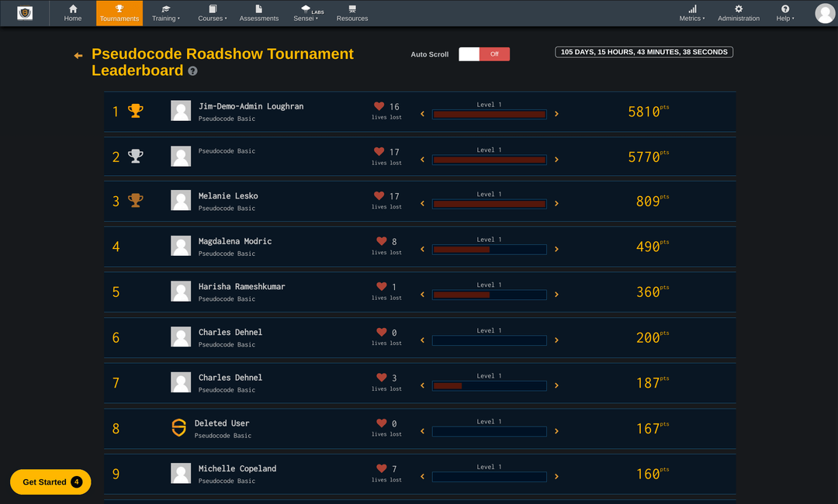Click the right chevron on Melanie Lesko's level

click(x=556, y=205)
